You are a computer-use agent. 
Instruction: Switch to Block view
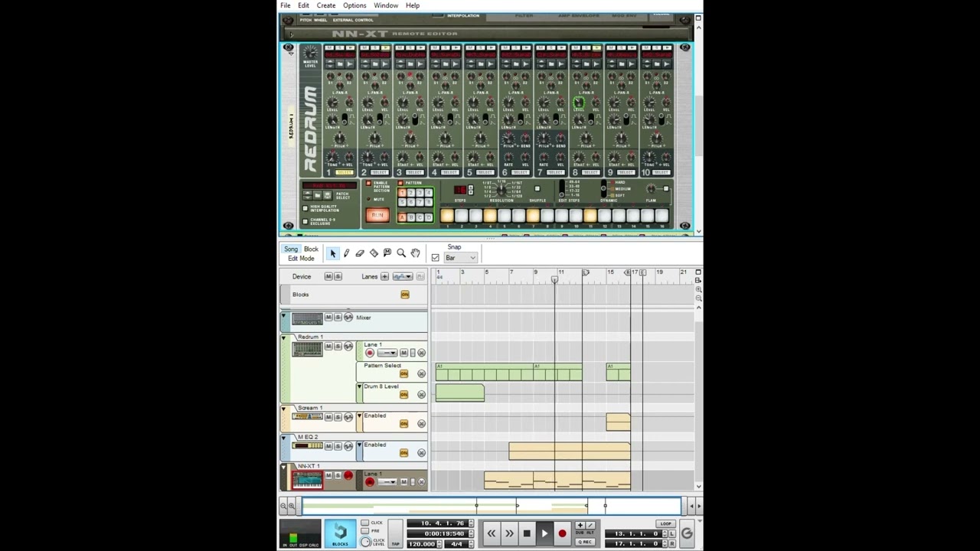coord(311,249)
